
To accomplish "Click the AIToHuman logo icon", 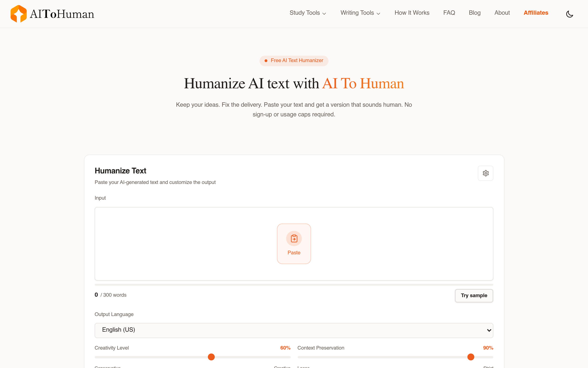I will pyautogui.click(x=18, y=14).
